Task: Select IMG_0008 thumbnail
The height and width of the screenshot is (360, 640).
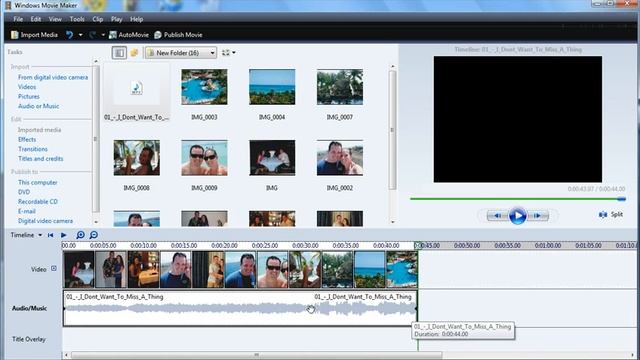Action: coord(137,158)
